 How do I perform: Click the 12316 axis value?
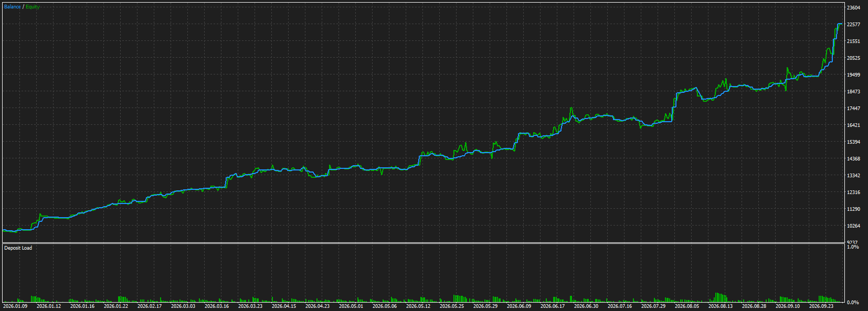tap(854, 192)
